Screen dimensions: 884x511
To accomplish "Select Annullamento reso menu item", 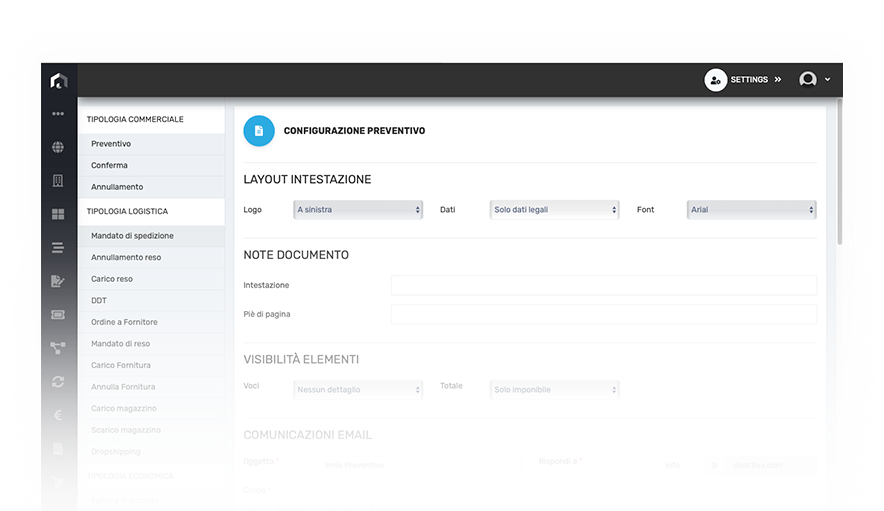I will coord(151,257).
